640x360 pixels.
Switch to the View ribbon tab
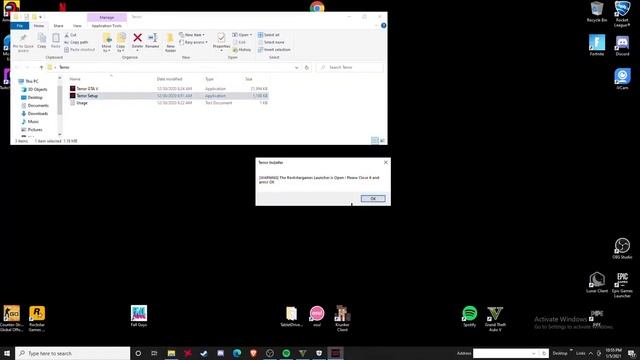pyautogui.click(x=77, y=26)
